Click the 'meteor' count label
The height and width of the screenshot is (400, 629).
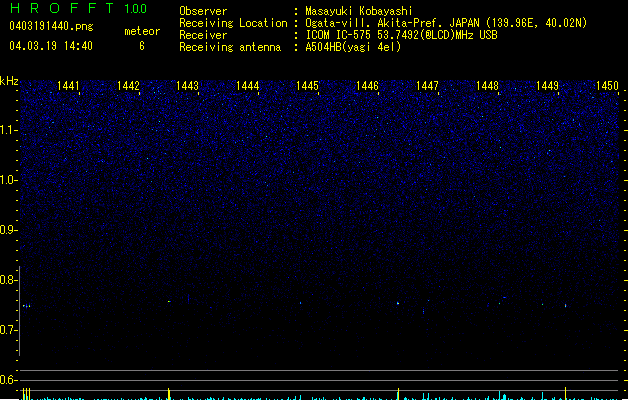pyautogui.click(x=142, y=31)
